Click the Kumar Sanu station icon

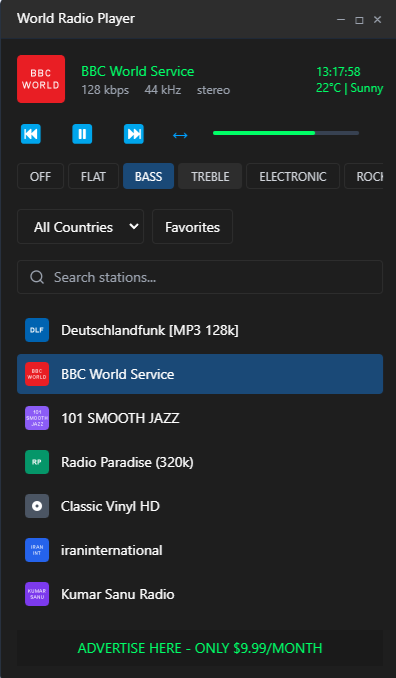[x=37, y=595]
